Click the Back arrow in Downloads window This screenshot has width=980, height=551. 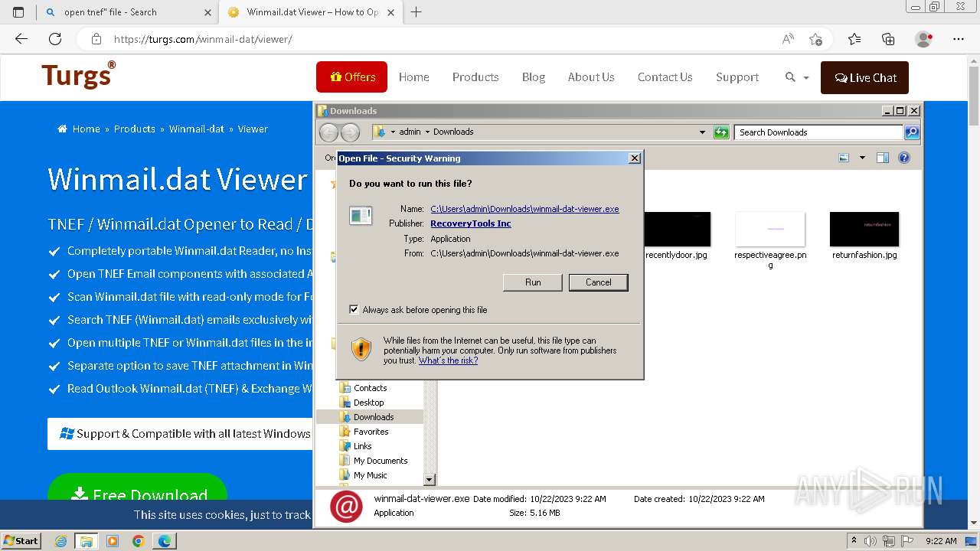[328, 132]
